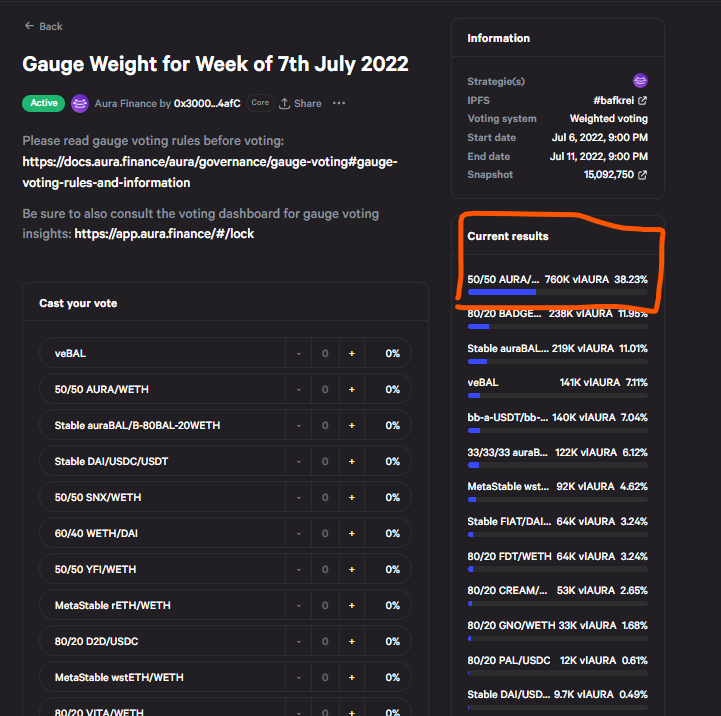Decrease 60/40 WETH/DAI vote with minus
The height and width of the screenshot is (716, 721).
pyautogui.click(x=298, y=533)
